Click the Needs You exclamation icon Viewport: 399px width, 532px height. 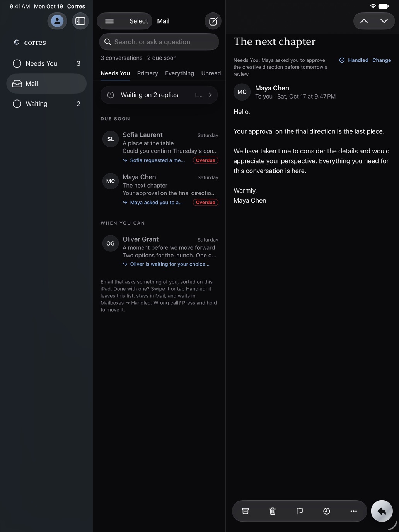(x=17, y=63)
